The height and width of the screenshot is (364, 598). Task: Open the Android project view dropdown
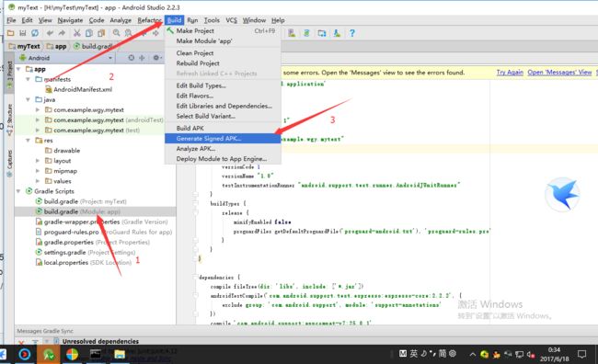(x=65, y=58)
